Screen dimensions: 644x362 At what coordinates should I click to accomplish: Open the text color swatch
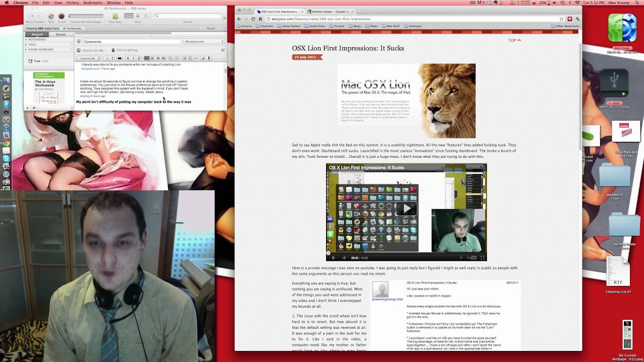119,58
